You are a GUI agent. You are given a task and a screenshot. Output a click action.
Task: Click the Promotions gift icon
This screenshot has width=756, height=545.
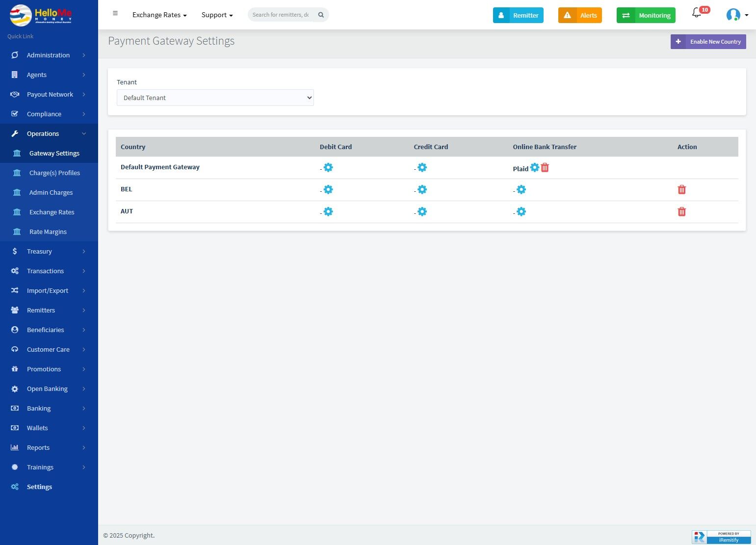[15, 369]
